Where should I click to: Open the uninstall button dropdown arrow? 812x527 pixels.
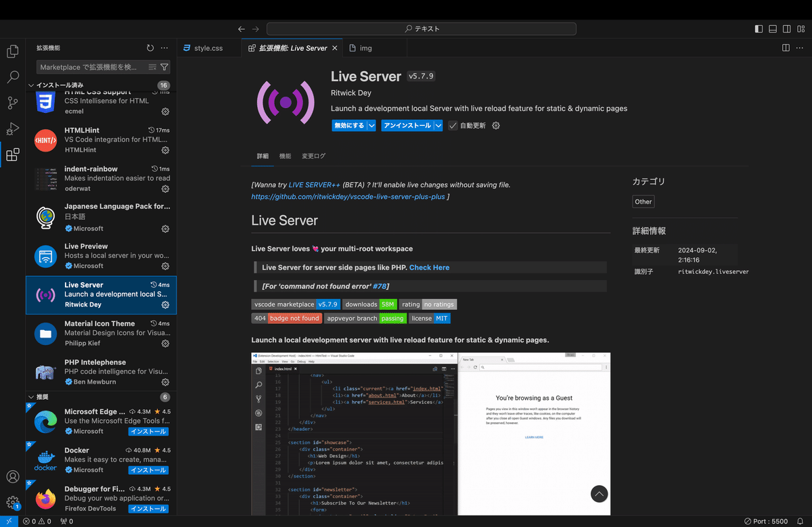[x=438, y=126]
